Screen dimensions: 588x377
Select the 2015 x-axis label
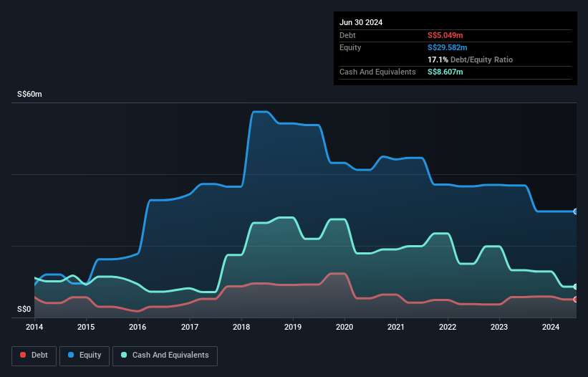86,327
